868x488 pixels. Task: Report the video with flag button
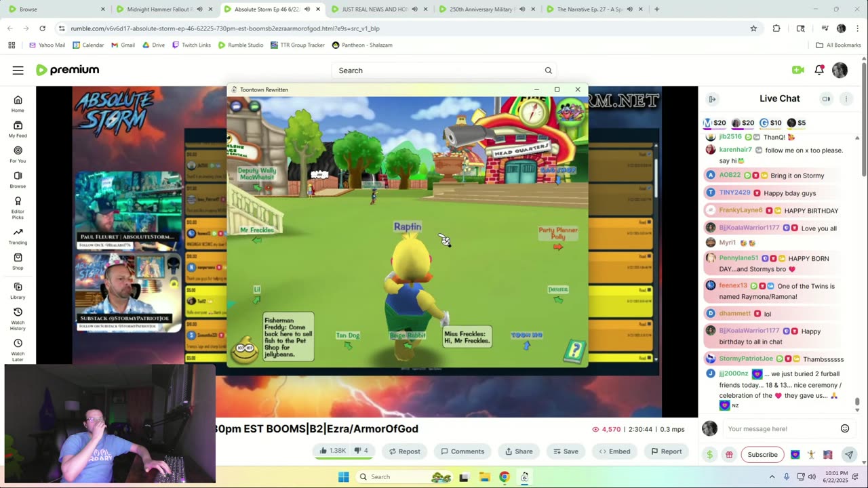coord(666,451)
